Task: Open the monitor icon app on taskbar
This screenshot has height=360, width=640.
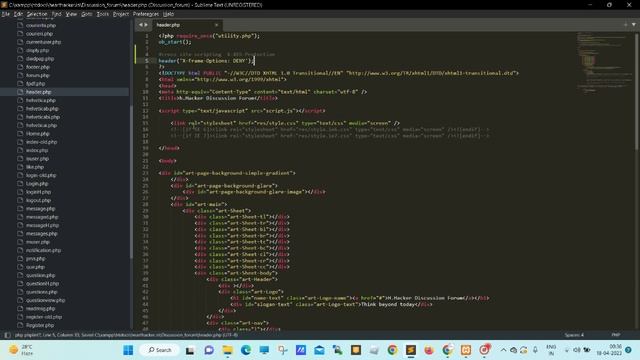Action: (x=264, y=350)
